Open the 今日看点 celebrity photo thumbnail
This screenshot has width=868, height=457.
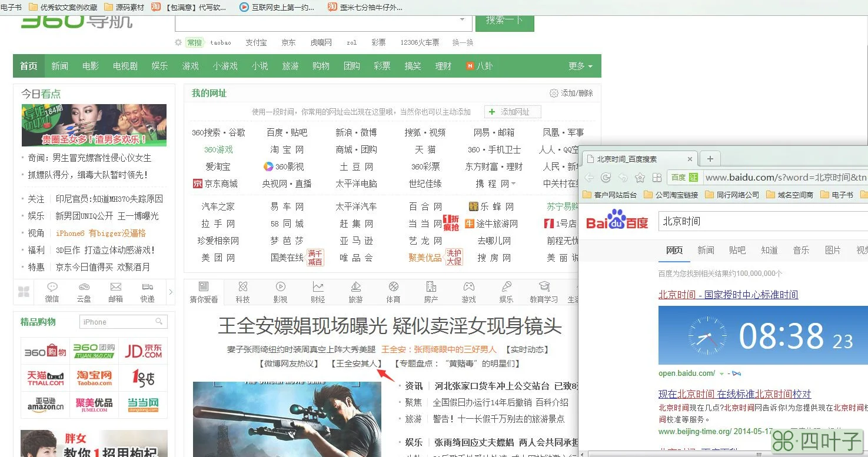tap(94, 125)
